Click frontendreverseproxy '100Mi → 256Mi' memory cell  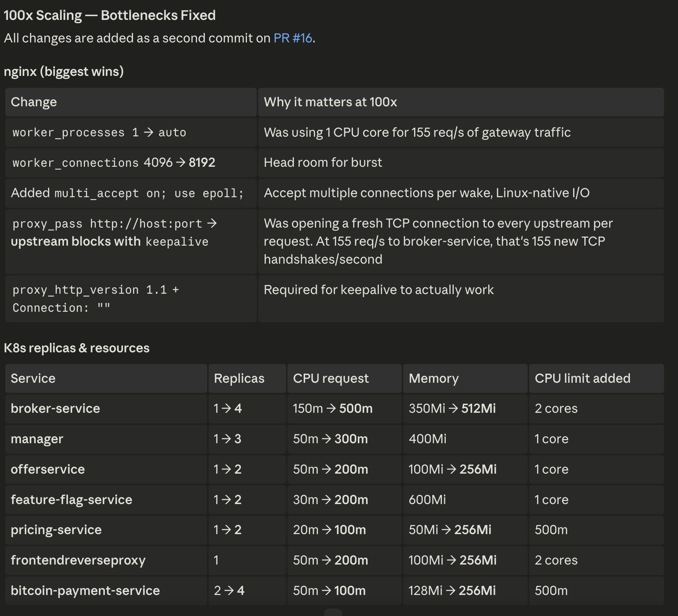coord(465,560)
